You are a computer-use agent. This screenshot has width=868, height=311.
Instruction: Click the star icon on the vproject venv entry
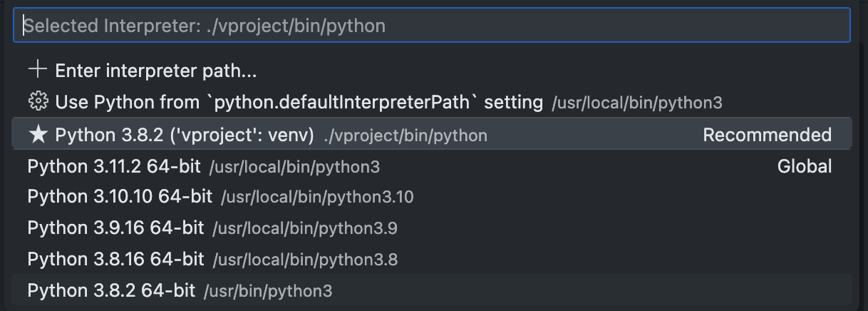tap(37, 135)
